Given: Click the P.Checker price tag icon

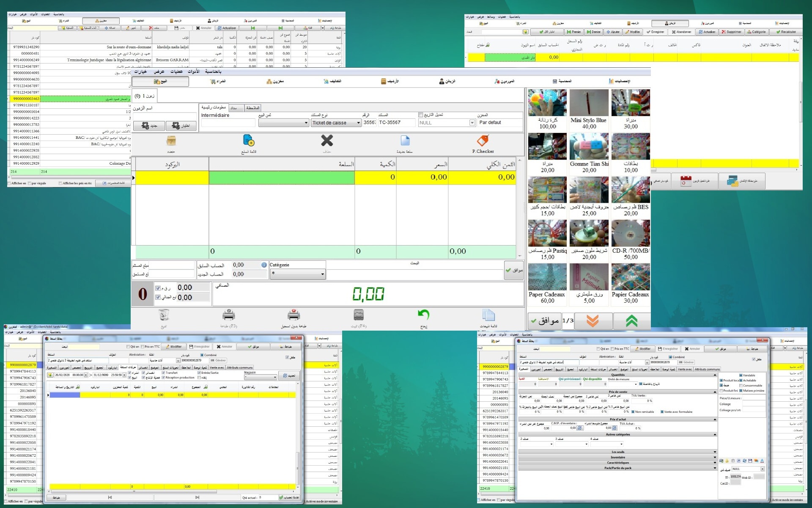Looking at the screenshot, I should (x=483, y=141).
